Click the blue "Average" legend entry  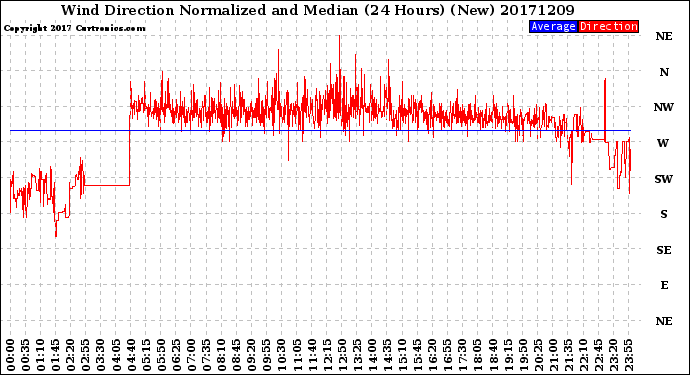[553, 26]
